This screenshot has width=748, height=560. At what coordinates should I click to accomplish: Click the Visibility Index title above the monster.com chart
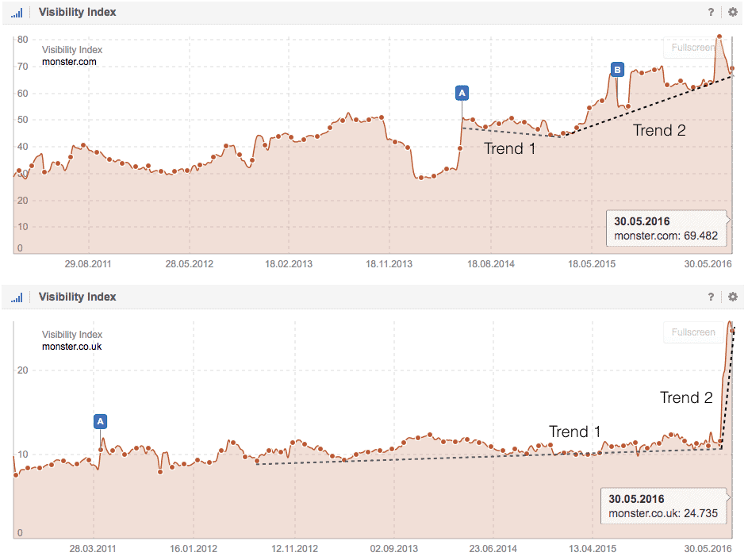click(77, 12)
